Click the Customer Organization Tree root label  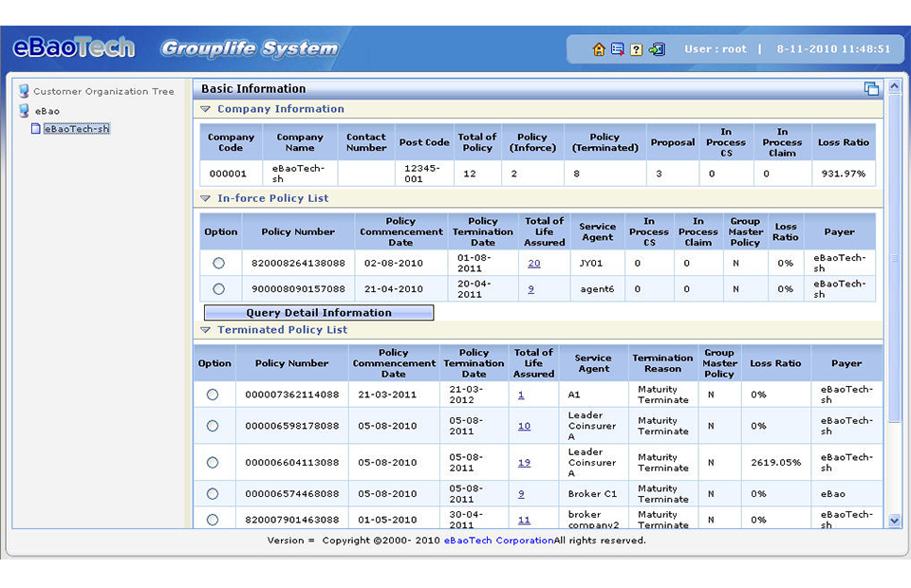tap(103, 92)
